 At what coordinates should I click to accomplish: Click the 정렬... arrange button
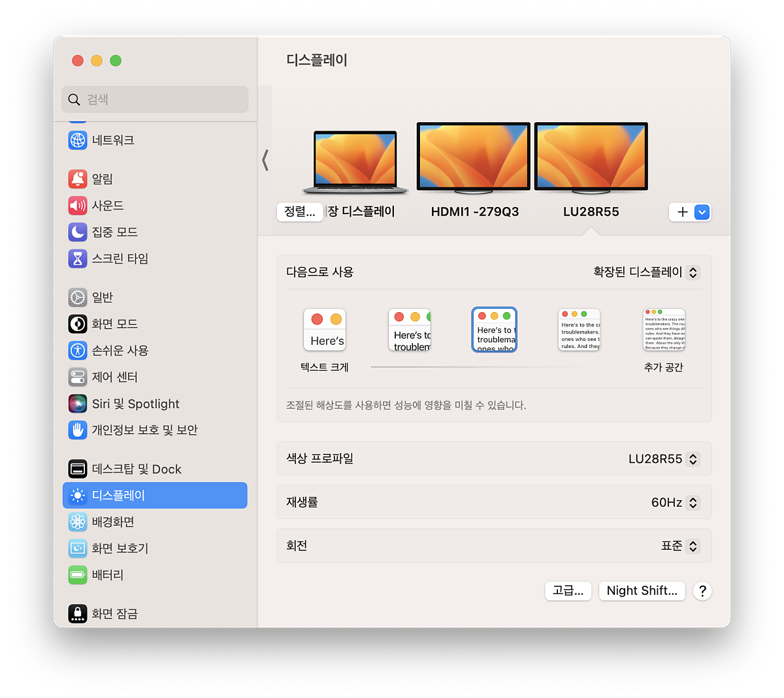click(x=300, y=212)
